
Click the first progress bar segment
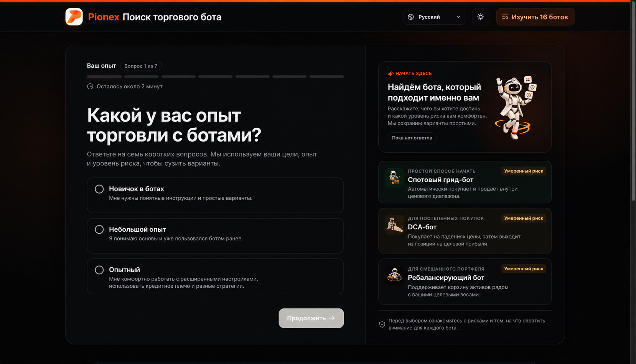click(x=104, y=77)
